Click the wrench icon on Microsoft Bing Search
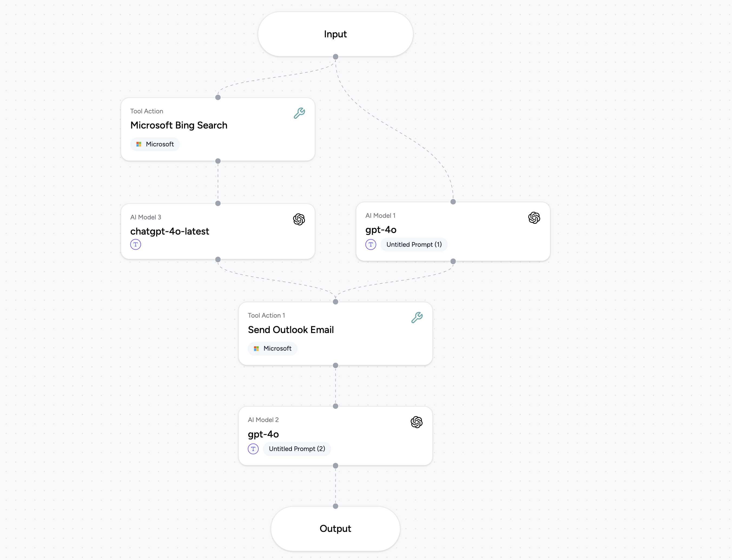Viewport: 732px width, 560px height. (x=299, y=113)
